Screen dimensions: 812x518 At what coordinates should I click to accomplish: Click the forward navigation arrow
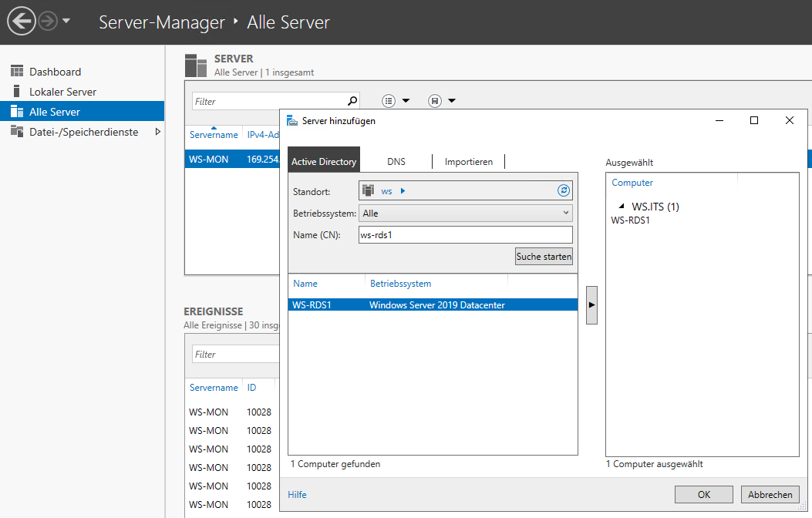point(48,22)
